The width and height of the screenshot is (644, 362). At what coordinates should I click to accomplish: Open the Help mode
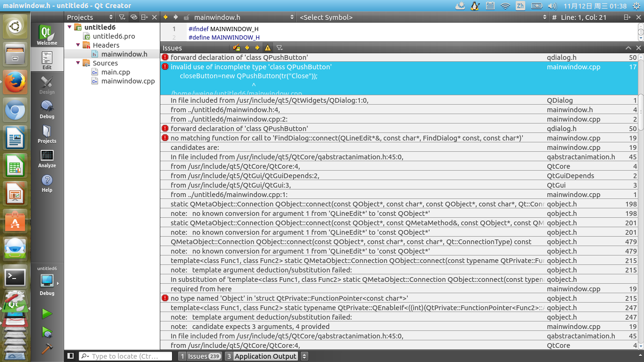tap(47, 182)
